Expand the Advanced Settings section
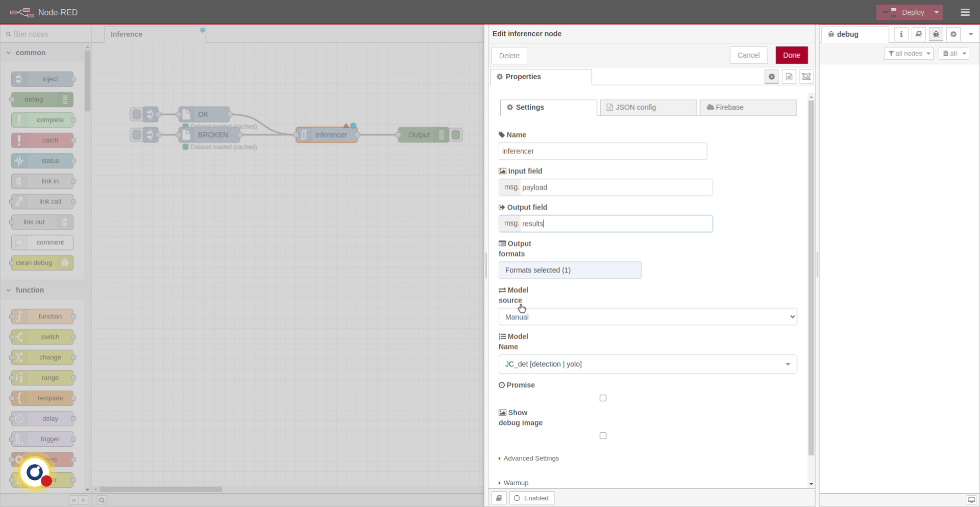The image size is (980, 507). [x=531, y=458]
